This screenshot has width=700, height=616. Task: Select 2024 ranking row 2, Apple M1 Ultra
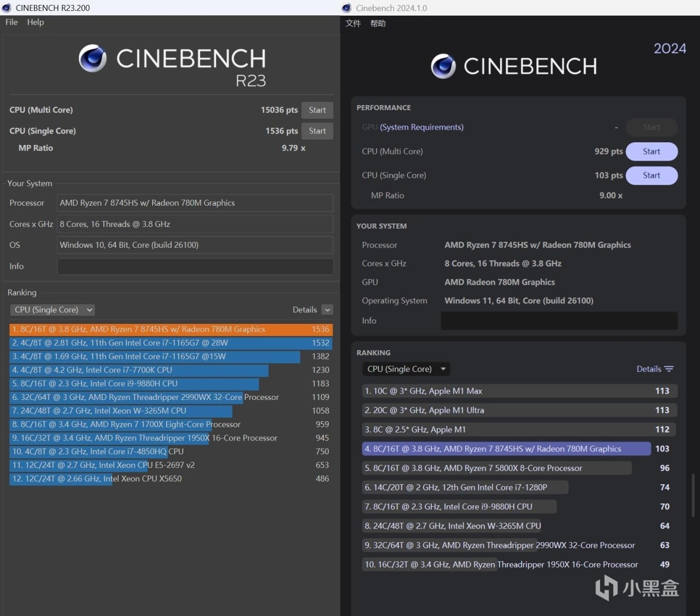[x=520, y=410]
